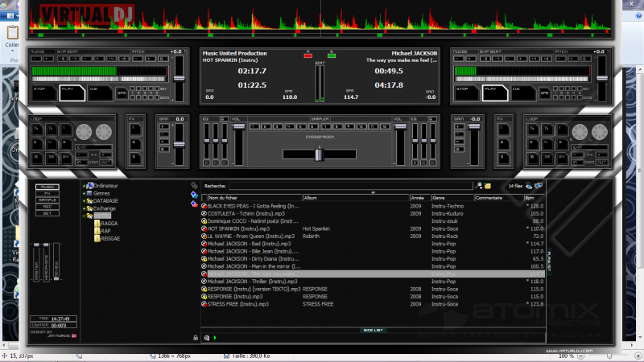Expand the Ordinateur tree node
644x362 pixels.
coord(85,186)
